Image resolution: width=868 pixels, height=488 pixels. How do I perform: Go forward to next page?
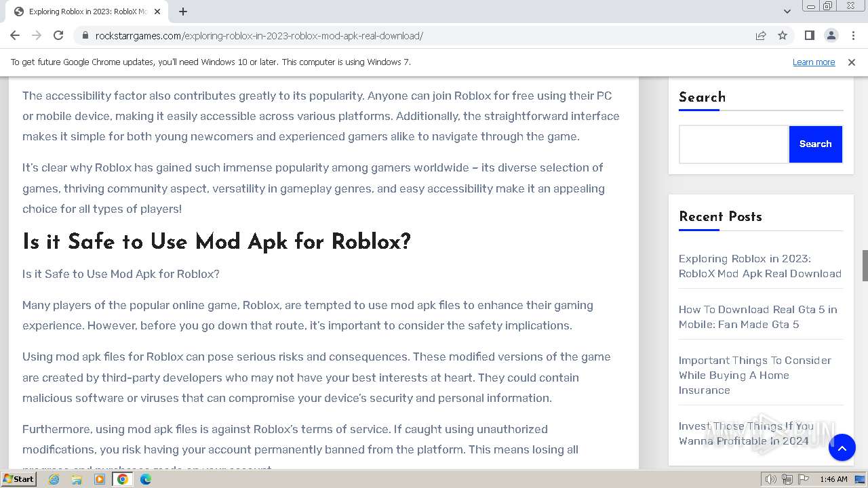point(37,35)
